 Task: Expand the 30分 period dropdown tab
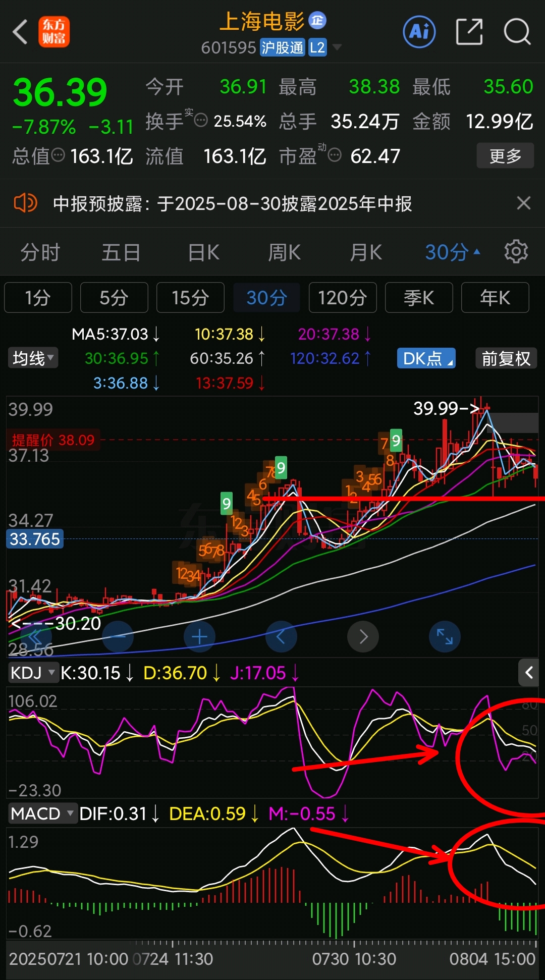click(452, 252)
